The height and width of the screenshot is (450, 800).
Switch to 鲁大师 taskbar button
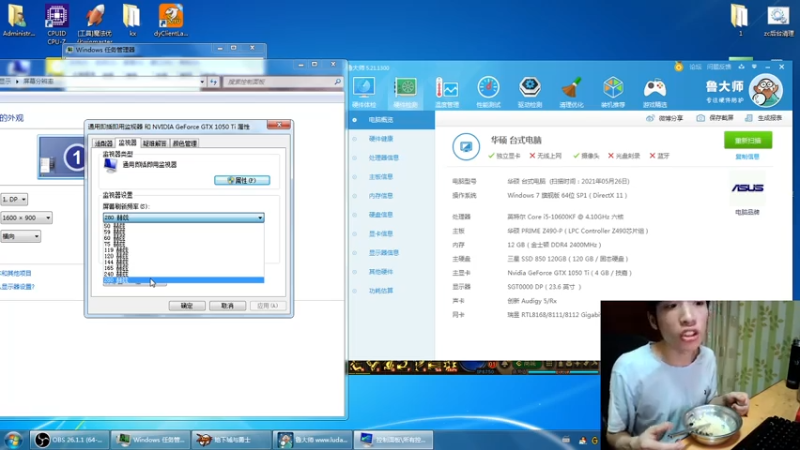pyautogui.click(x=312, y=439)
